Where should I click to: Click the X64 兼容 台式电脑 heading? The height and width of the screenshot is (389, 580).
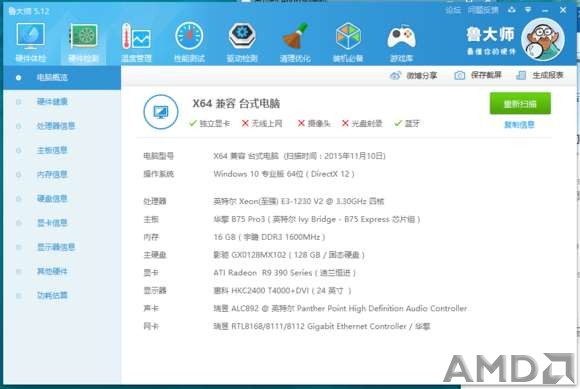pos(236,104)
